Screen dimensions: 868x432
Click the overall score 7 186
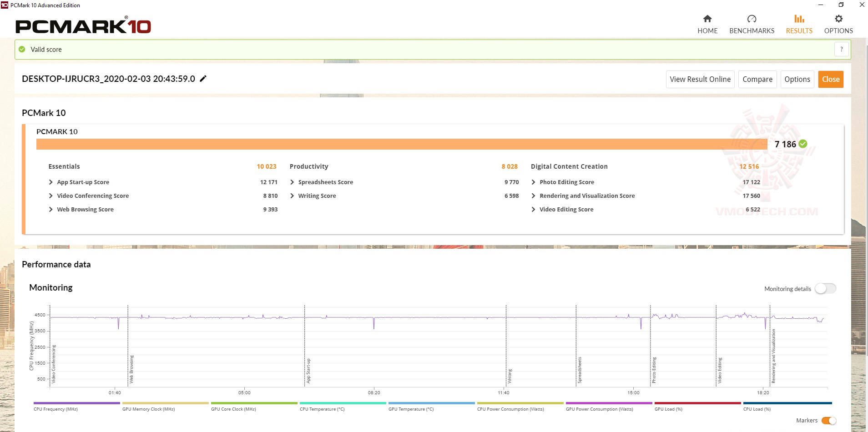pos(785,144)
